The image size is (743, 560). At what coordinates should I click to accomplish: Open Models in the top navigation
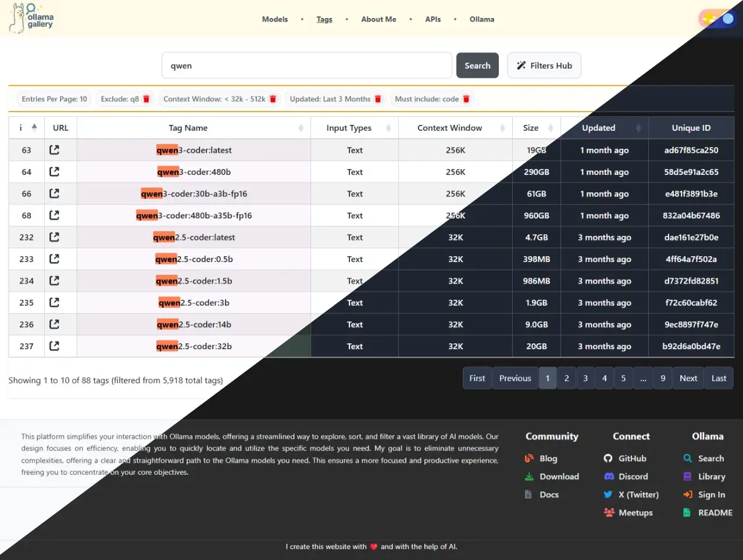[x=275, y=19]
